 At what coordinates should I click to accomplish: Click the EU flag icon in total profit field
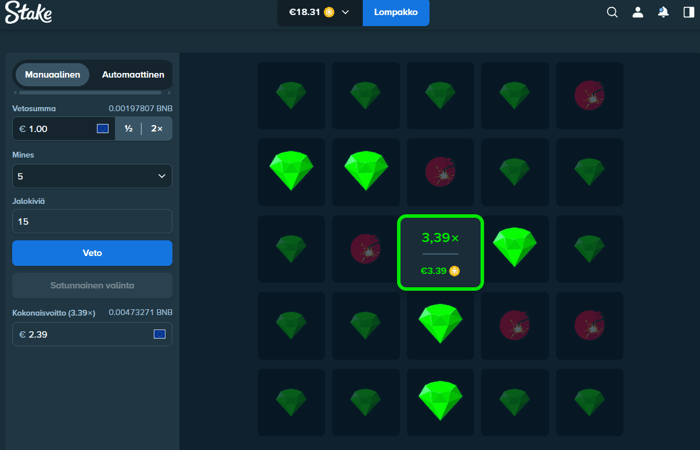[x=159, y=334]
